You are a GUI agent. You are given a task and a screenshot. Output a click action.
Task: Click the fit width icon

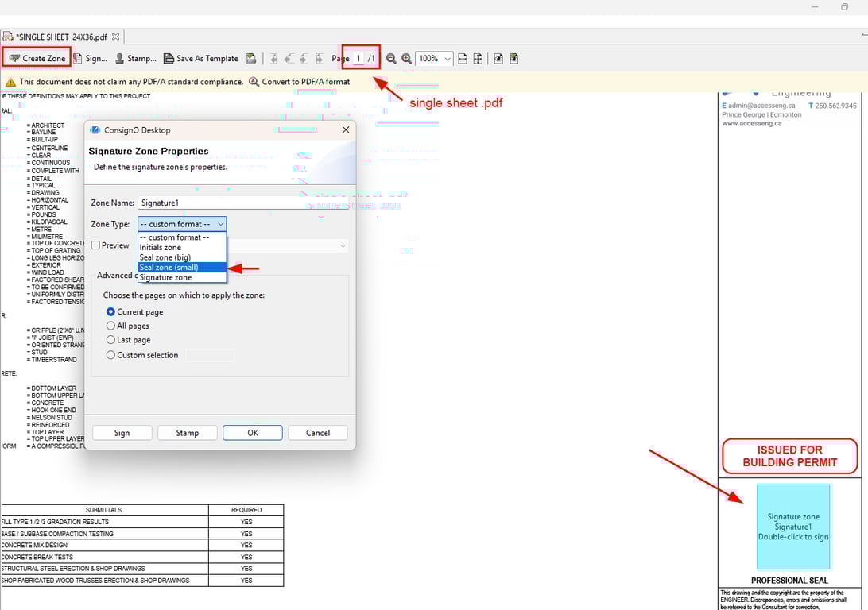coord(463,58)
